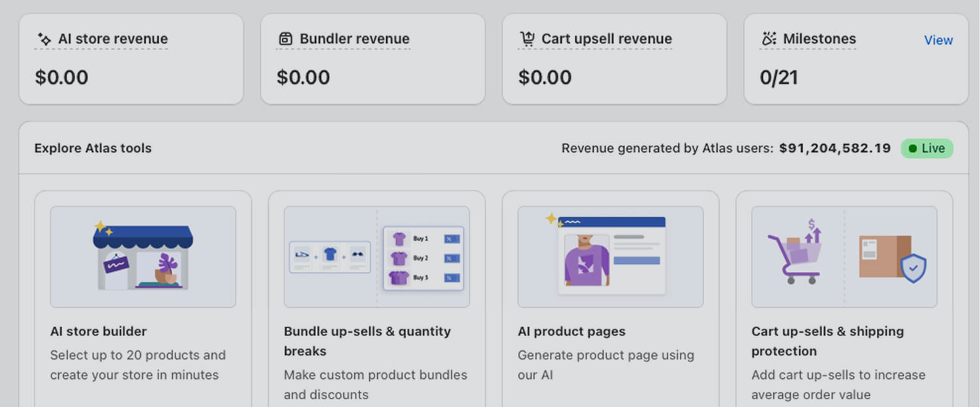Screen dimensions: 980x407
Task: Click the Explore Atlas tools heading
Action: (93, 148)
